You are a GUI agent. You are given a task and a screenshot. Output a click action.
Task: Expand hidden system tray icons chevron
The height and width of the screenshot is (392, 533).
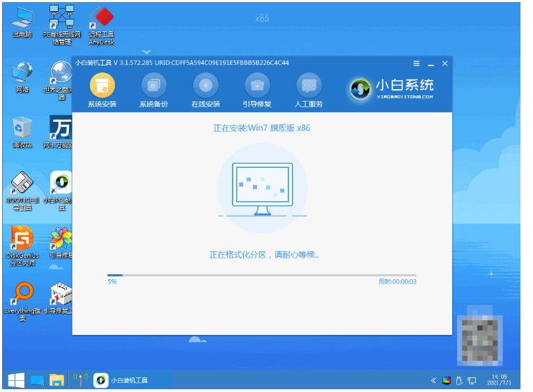[x=433, y=381]
